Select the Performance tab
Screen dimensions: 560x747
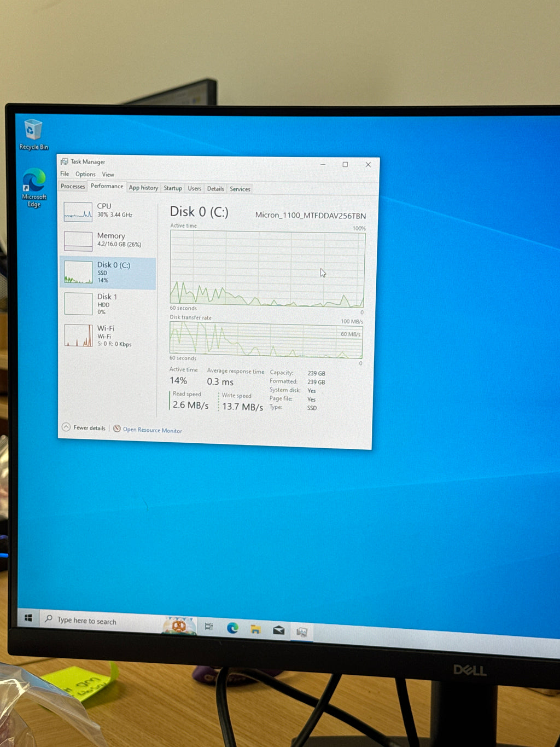pyautogui.click(x=107, y=186)
